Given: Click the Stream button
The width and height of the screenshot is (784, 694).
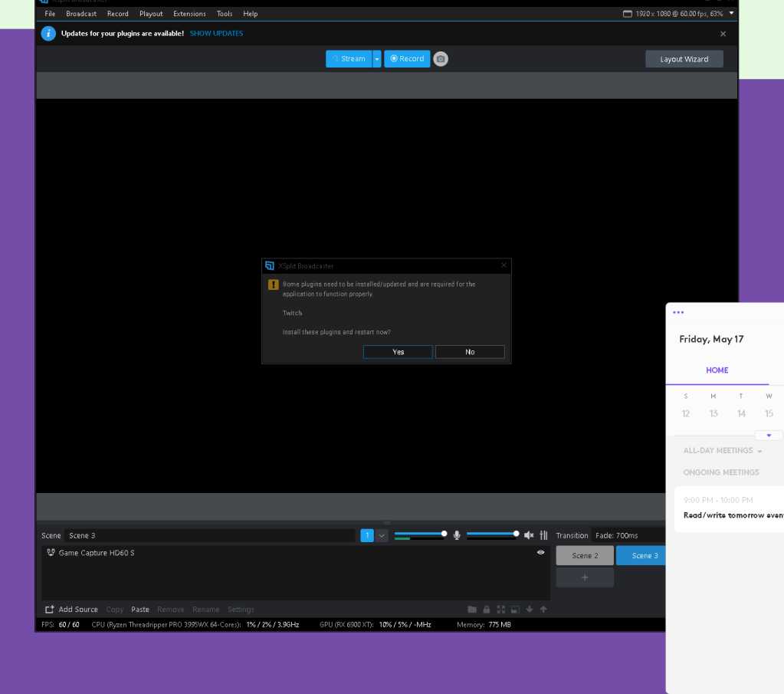Looking at the screenshot, I should (349, 59).
